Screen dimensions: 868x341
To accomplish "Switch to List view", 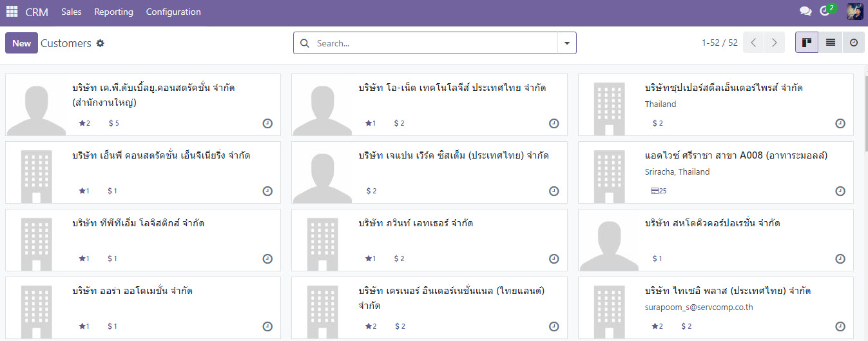I will coord(830,43).
